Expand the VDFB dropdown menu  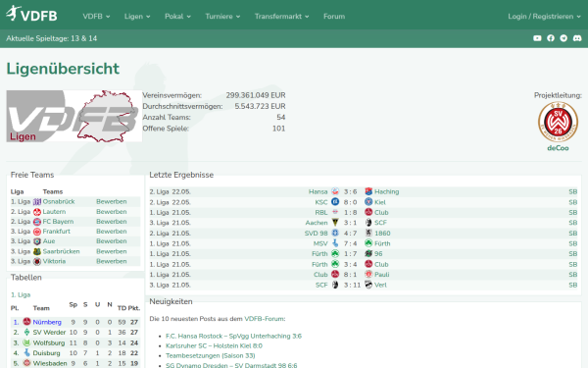coord(96,17)
